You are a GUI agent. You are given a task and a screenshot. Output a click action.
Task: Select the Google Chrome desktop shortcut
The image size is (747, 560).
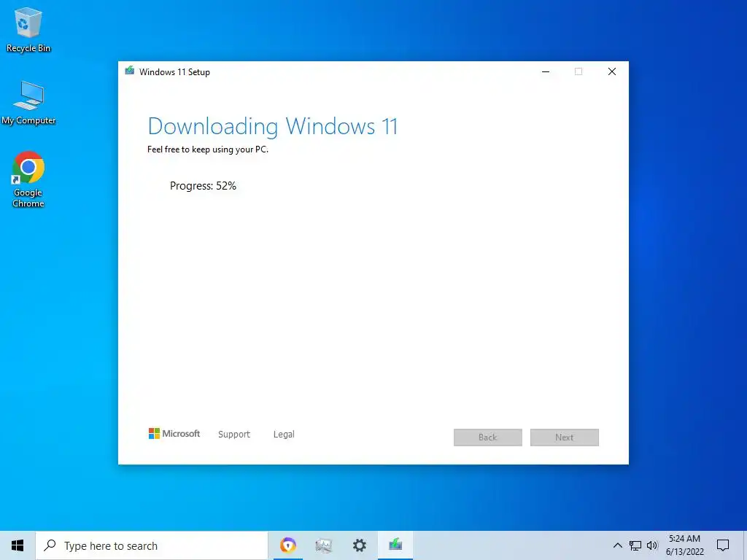pos(28,179)
